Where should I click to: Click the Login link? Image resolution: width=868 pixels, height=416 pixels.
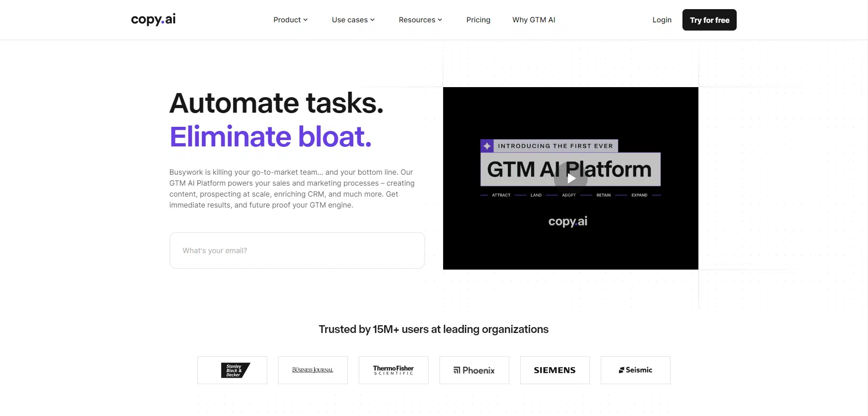[661, 20]
